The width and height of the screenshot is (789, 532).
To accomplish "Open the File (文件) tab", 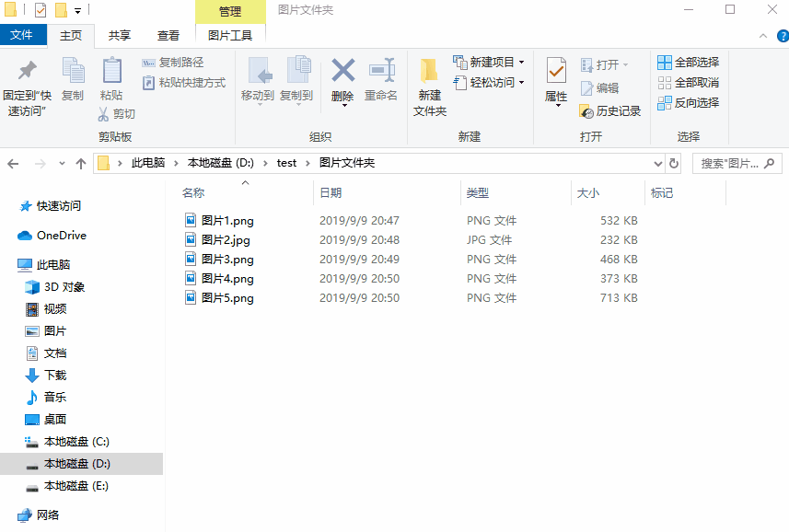I will pyautogui.click(x=22, y=35).
